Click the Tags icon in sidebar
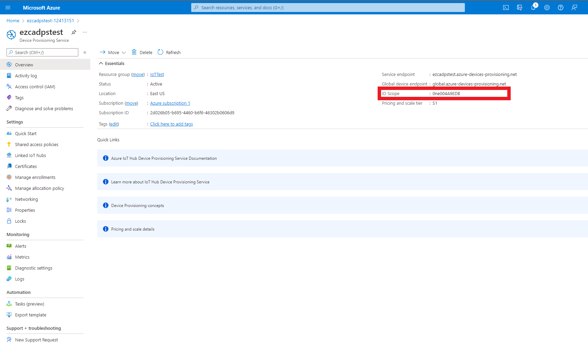The width and height of the screenshot is (588, 364). [9, 97]
